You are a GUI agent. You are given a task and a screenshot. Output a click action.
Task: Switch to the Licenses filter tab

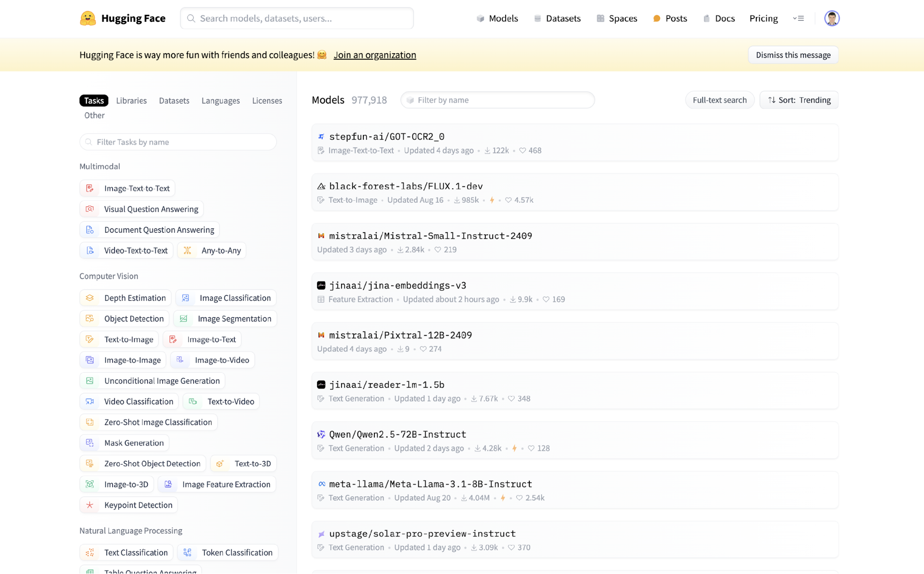[x=267, y=100]
